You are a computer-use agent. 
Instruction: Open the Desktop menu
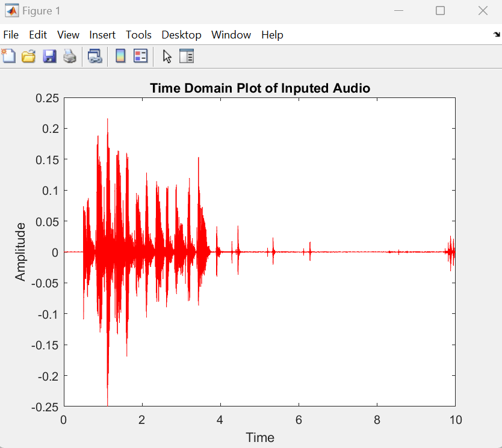181,34
